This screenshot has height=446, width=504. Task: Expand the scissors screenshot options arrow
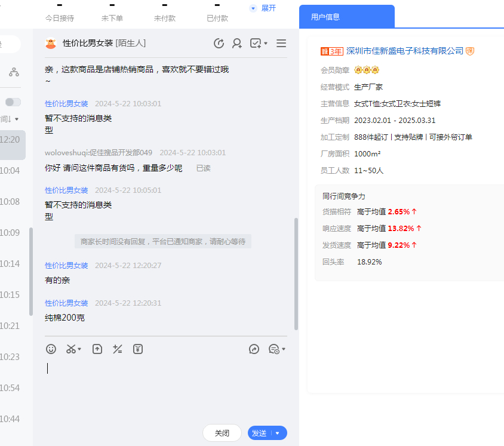[80, 349]
